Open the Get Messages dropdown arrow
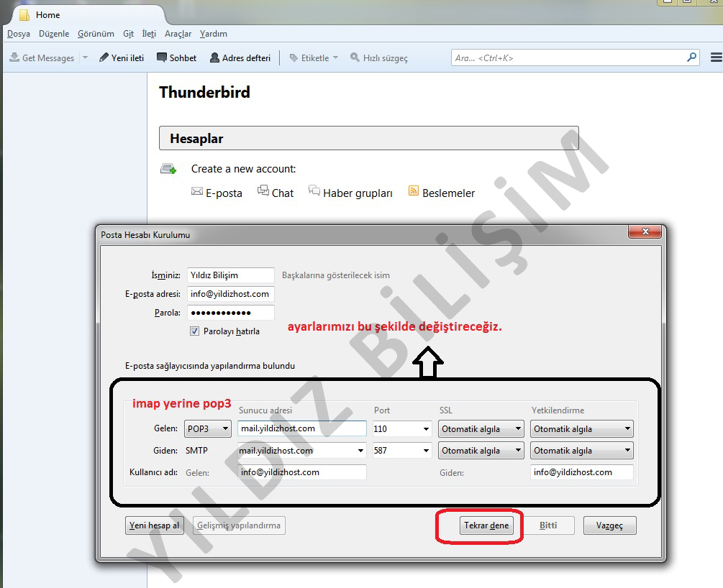The width and height of the screenshot is (723, 588). click(85, 58)
